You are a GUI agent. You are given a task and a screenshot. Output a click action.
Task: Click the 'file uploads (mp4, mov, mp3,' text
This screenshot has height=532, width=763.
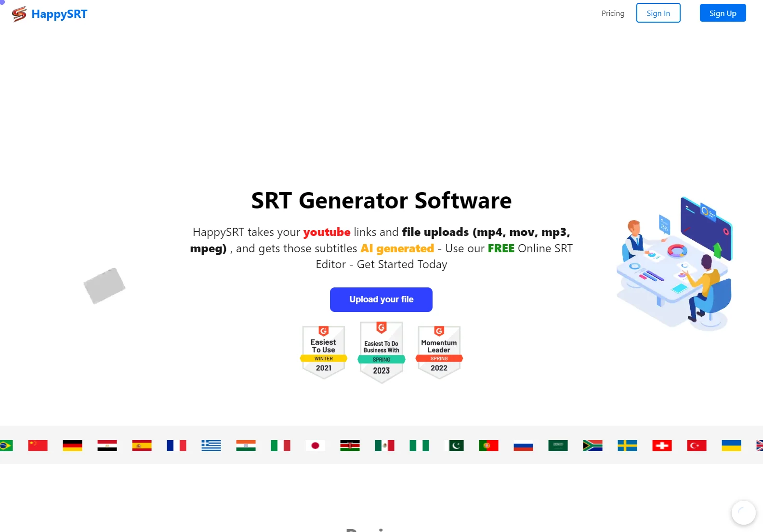pos(486,232)
